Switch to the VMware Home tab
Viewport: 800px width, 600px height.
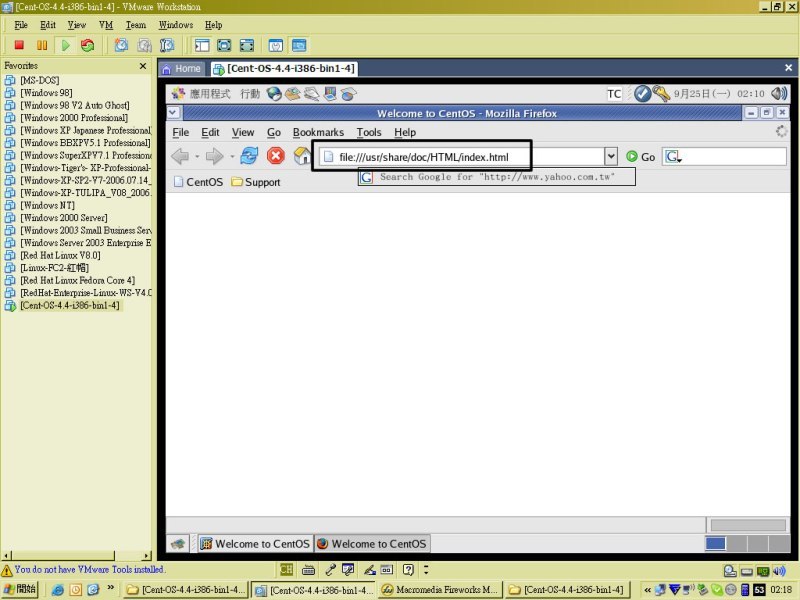click(182, 69)
